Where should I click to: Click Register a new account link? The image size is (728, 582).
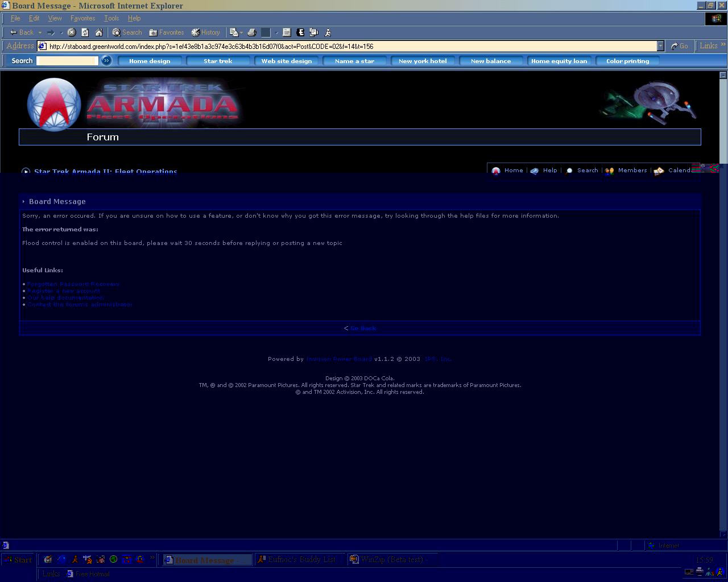[64, 290]
